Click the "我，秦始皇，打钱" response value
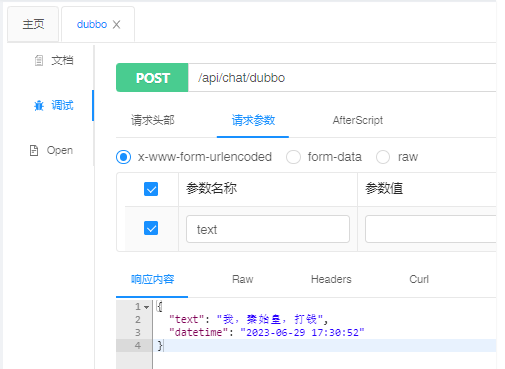 coord(270,319)
